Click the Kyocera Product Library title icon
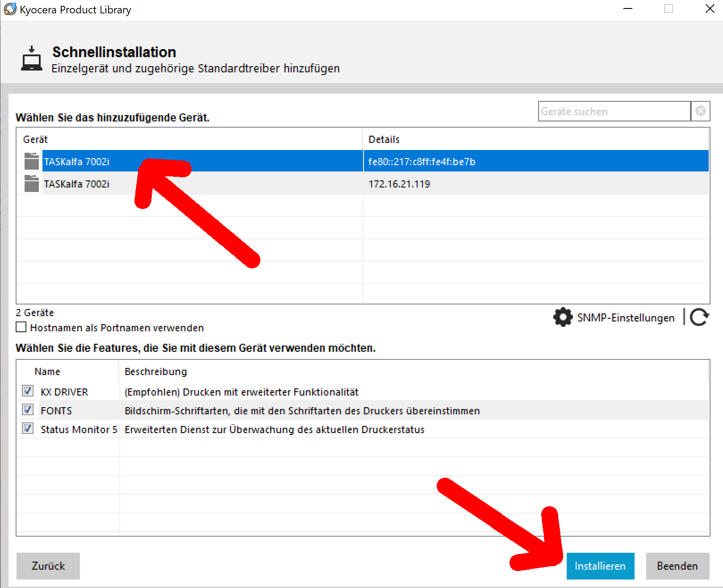Viewport: 723px width, 588px height. click(10, 9)
